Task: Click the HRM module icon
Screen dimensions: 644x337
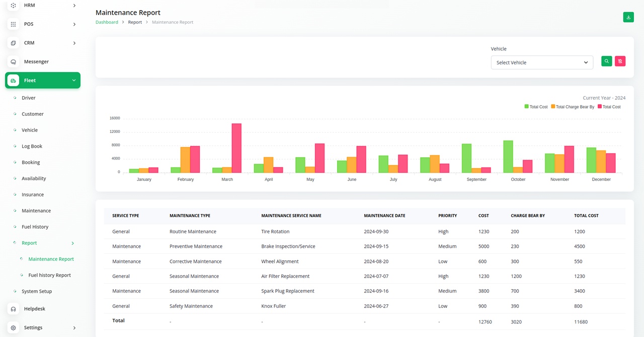Action: (x=13, y=6)
